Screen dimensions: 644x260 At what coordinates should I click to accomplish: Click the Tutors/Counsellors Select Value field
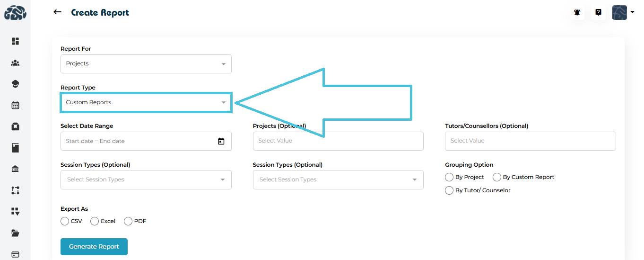point(530,141)
